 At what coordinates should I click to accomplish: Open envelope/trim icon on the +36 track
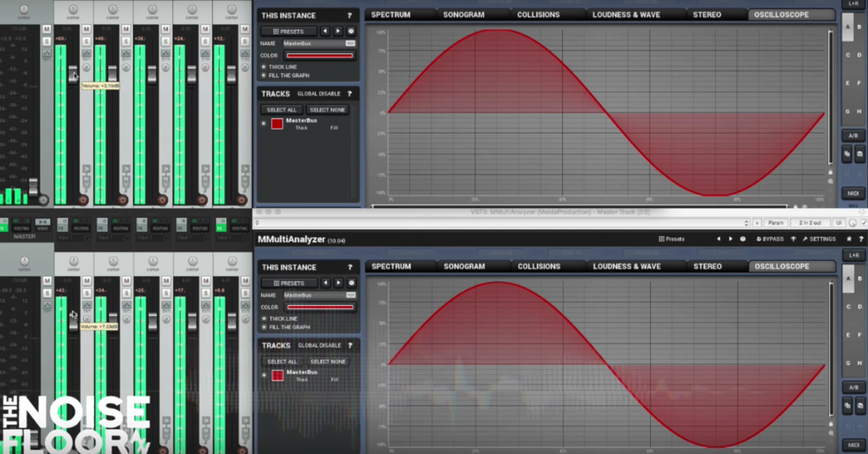[x=166, y=53]
